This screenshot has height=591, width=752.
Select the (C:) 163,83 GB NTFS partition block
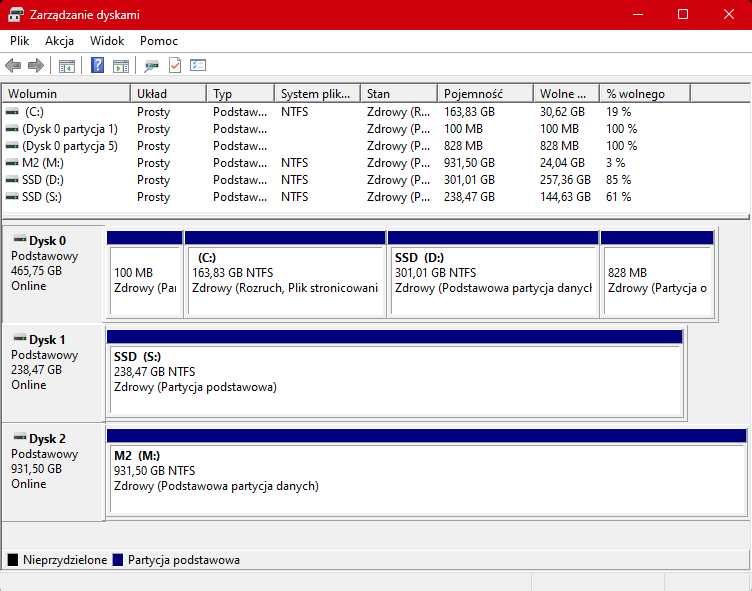[285, 274]
